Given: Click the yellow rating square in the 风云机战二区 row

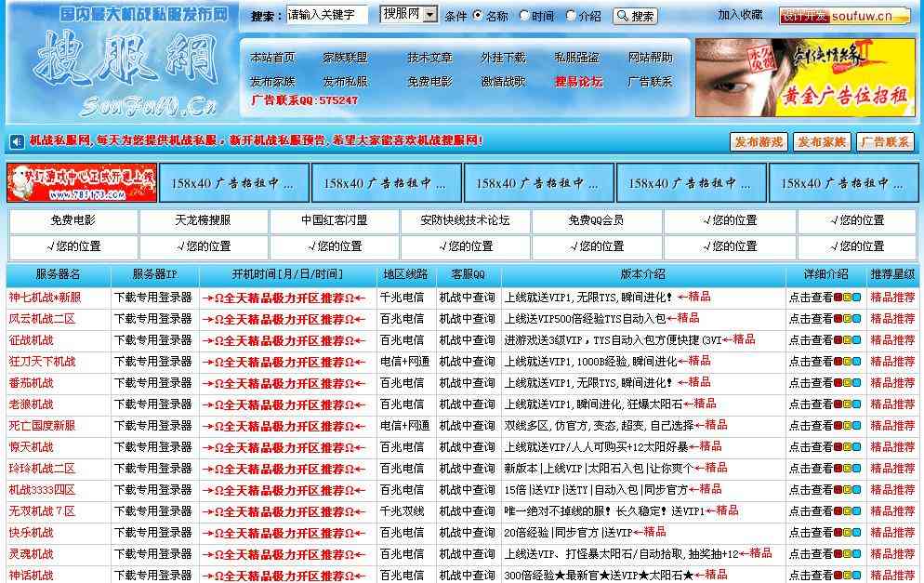Looking at the screenshot, I should 846,318.
